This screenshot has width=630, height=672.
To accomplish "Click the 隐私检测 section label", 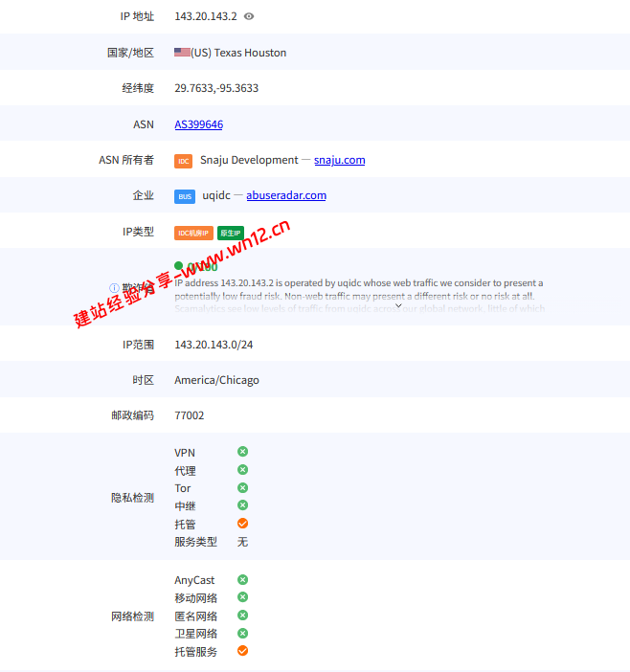I will pyautogui.click(x=132, y=498).
